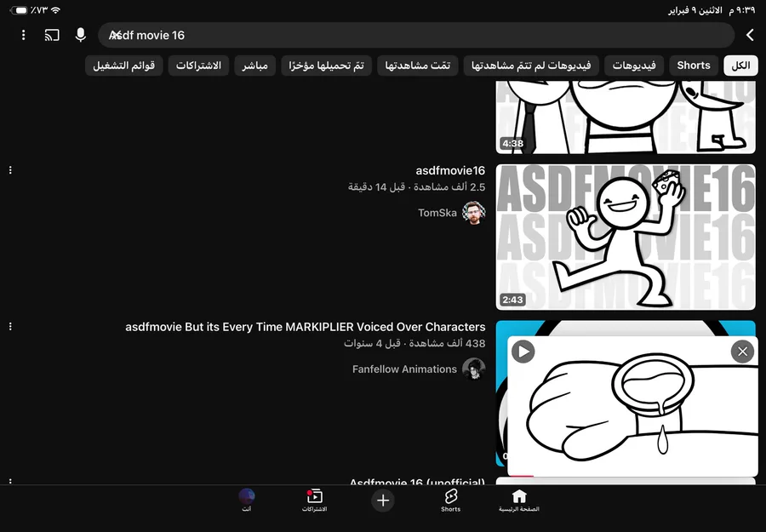The image size is (766, 532).
Task: Open the three-dot menu in top bar
Action: (x=23, y=35)
